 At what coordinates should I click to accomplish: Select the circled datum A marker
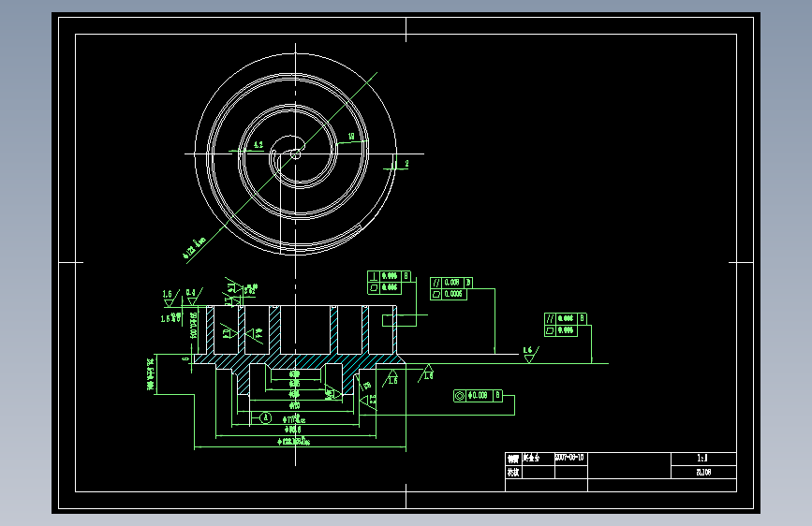(265, 417)
